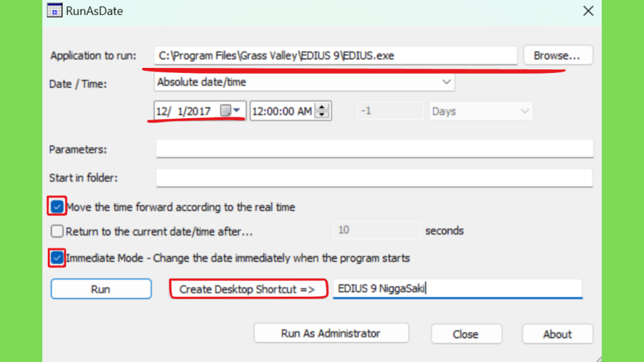Click the Run button
This screenshot has height=362, width=644.
(x=101, y=289)
